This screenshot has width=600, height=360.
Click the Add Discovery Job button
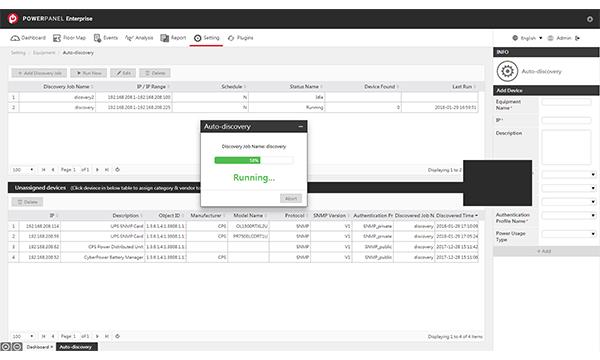39,73
